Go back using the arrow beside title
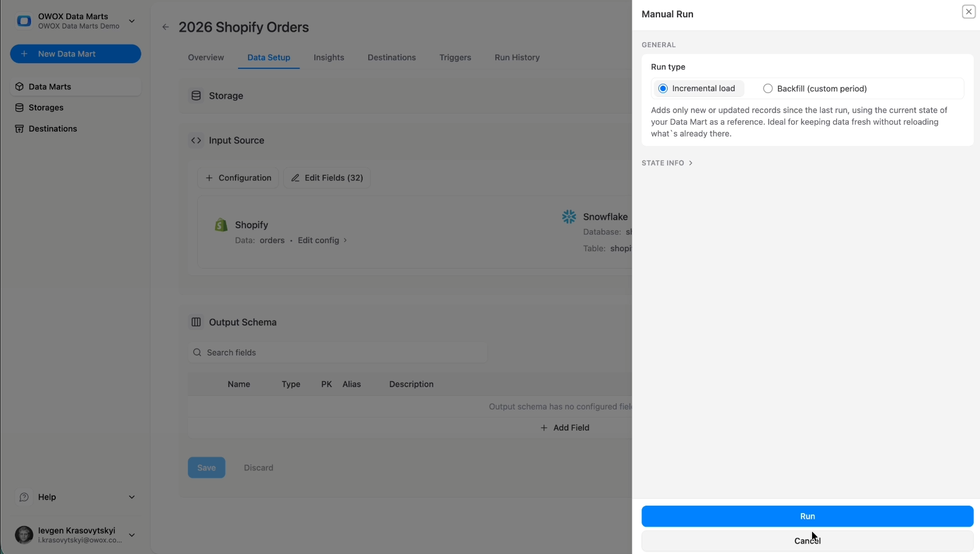Screen dimensions: 980x554 166,27
